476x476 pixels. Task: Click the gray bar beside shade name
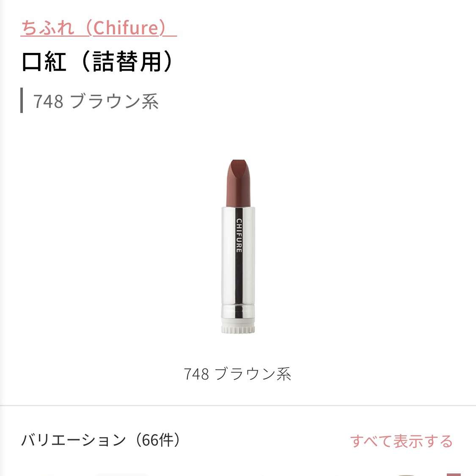click(x=22, y=100)
